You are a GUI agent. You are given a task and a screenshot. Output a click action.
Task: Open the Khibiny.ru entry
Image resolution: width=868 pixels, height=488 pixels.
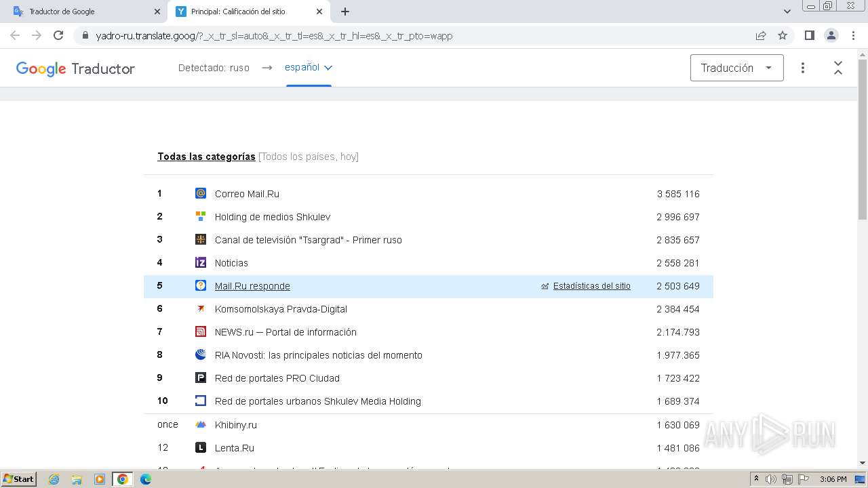point(236,425)
